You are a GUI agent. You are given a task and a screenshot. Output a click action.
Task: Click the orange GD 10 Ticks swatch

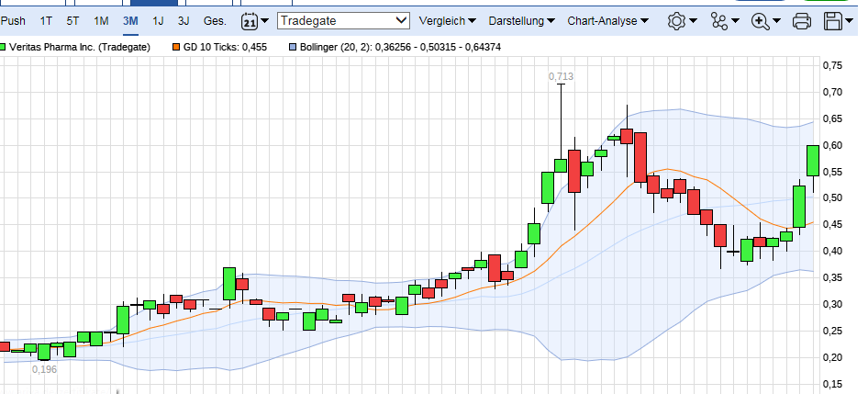pyautogui.click(x=176, y=46)
